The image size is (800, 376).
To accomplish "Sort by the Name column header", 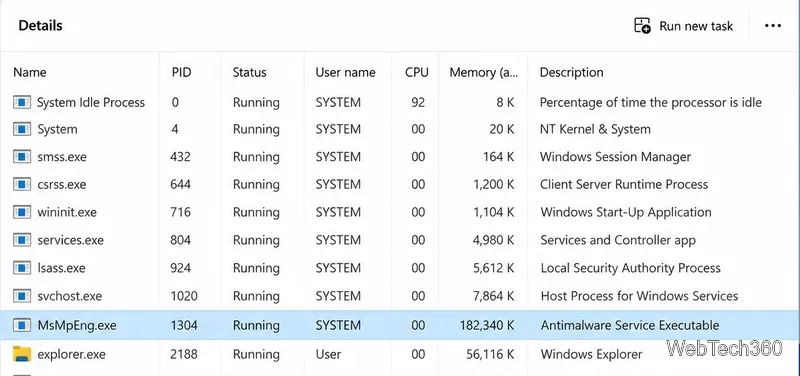I will [30, 72].
